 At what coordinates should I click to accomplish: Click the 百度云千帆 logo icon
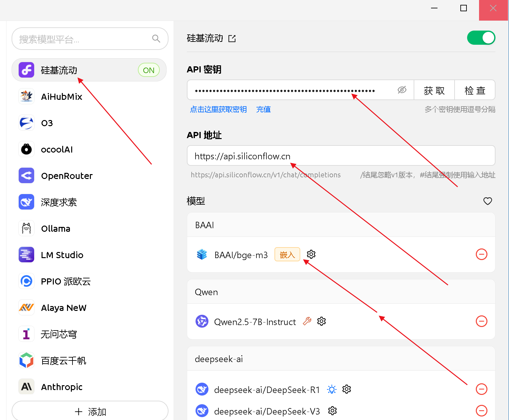click(x=26, y=360)
